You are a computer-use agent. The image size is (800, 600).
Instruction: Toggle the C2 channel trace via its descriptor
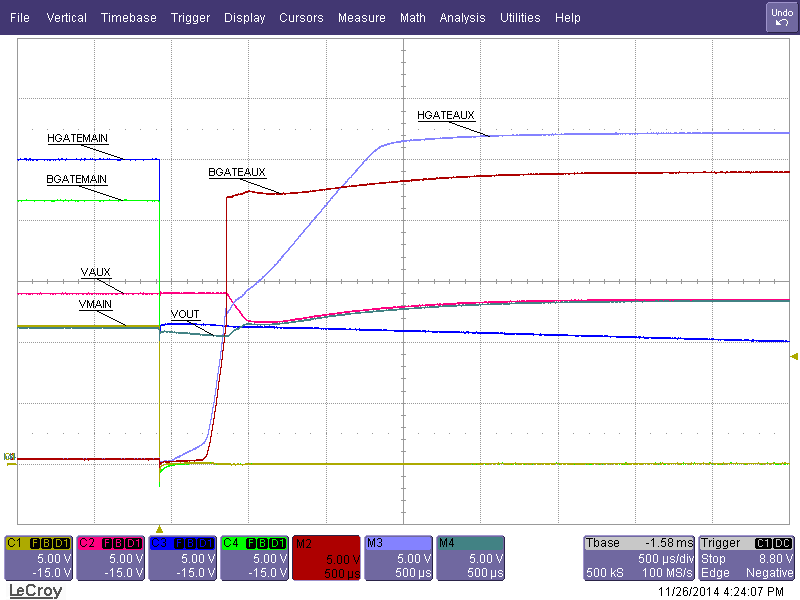tap(110, 558)
